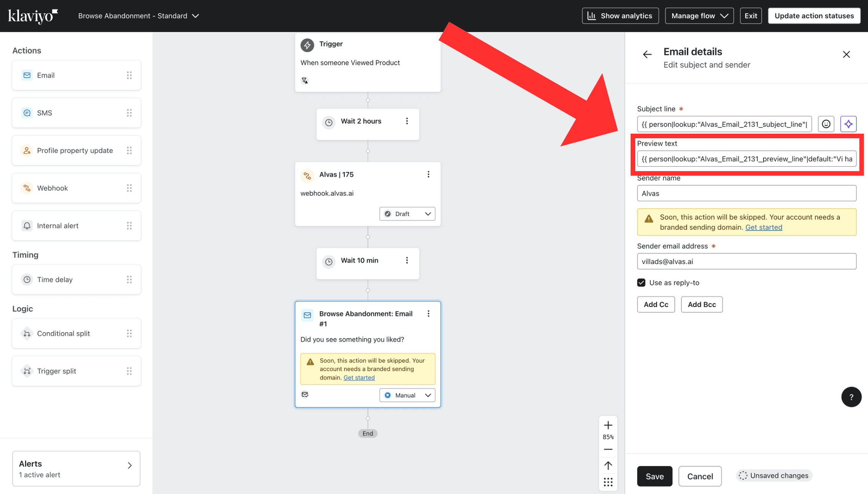Click the trigger filter icon
The height and width of the screenshot is (494, 868).
[x=305, y=80]
